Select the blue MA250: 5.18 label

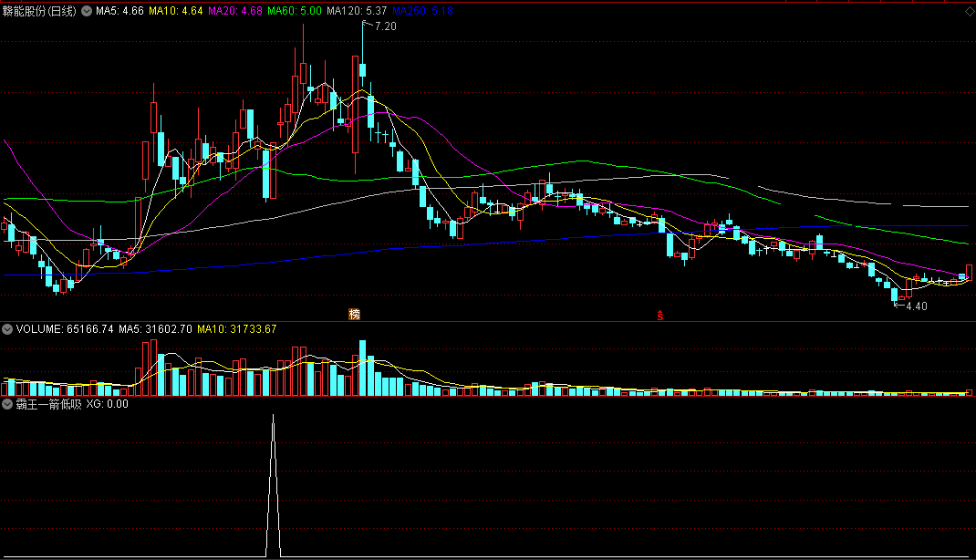[422, 11]
